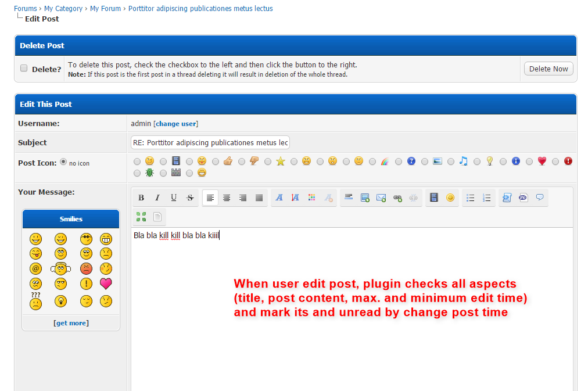Viewport: 588px width, 391px height.
Task: Insert the pink heart smilie
Action: 106,284
